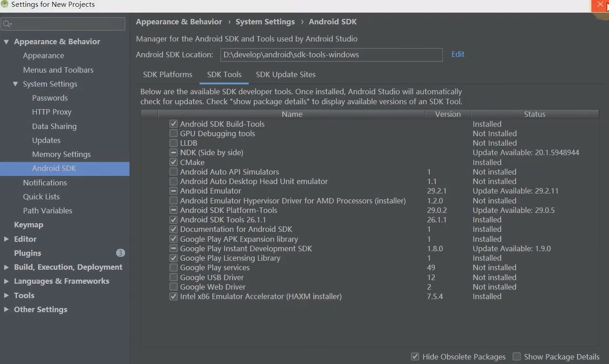Toggle the Android Emulator checkbox
The height and width of the screenshot is (364, 609).
[x=173, y=191]
